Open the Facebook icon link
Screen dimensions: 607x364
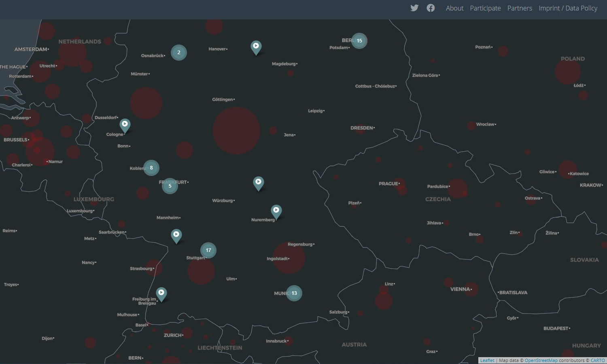click(x=431, y=8)
